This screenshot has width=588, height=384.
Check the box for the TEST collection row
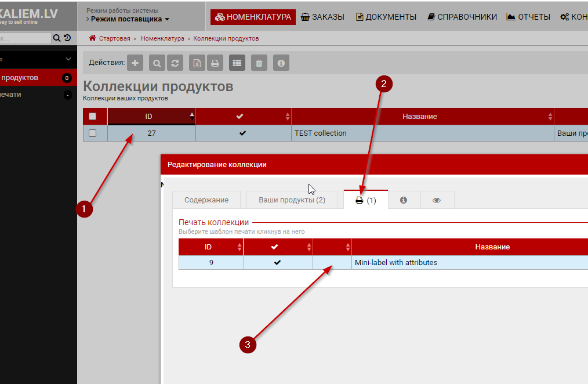coord(92,133)
